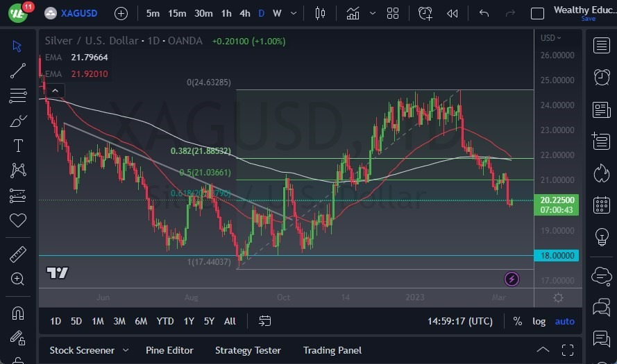Screen dimensions: 617x364
Task: Toggle percent scale mode
Action: (517, 321)
